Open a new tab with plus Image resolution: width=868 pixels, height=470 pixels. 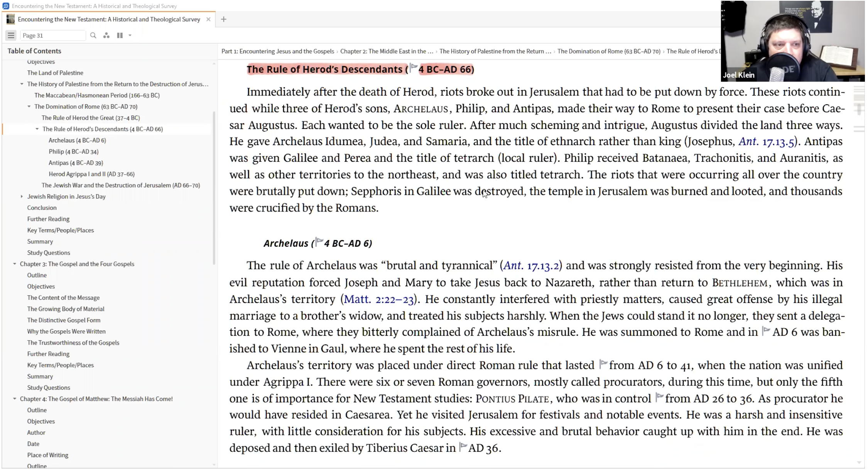(x=223, y=19)
